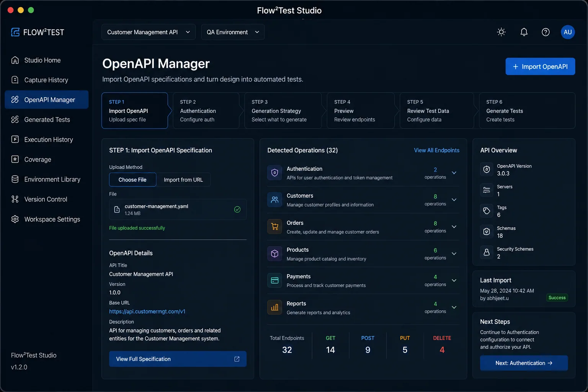Go to Step 1 Import OpenAPI
The height and width of the screenshot is (392, 588).
[135, 111]
